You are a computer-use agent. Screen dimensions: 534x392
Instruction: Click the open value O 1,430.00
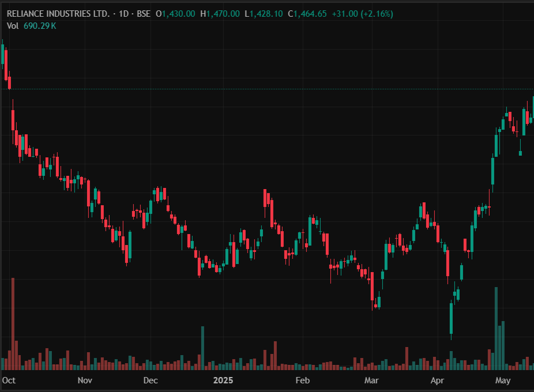pyautogui.click(x=174, y=13)
